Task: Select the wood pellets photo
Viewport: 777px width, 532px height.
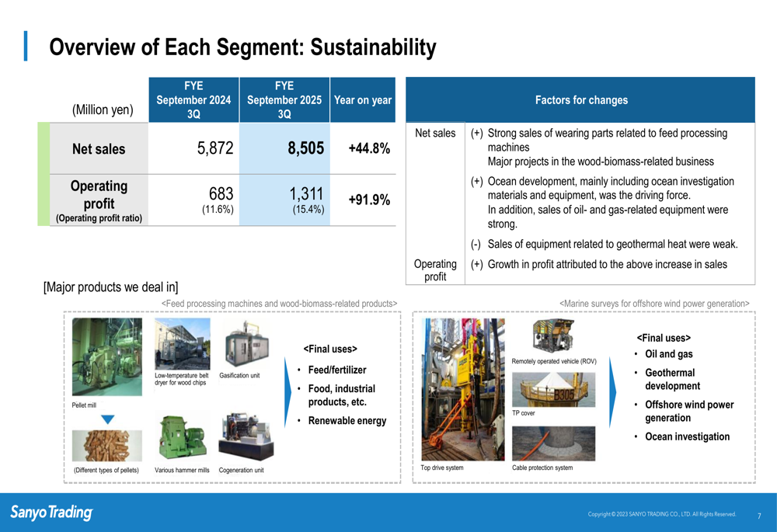Action: [107, 446]
